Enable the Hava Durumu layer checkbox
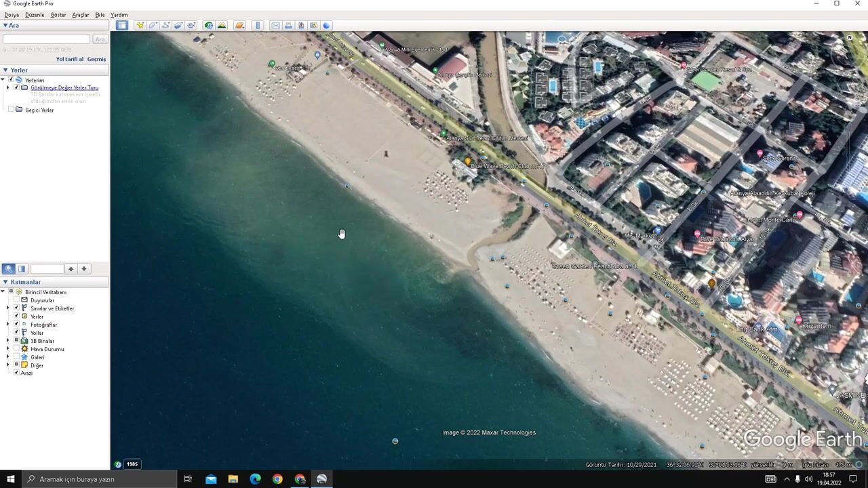 coord(17,349)
